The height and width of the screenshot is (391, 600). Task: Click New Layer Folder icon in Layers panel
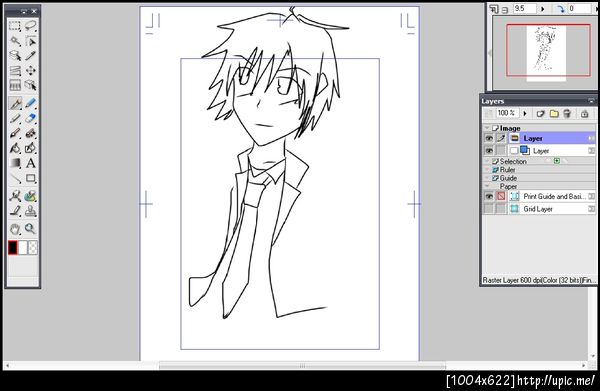click(554, 113)
